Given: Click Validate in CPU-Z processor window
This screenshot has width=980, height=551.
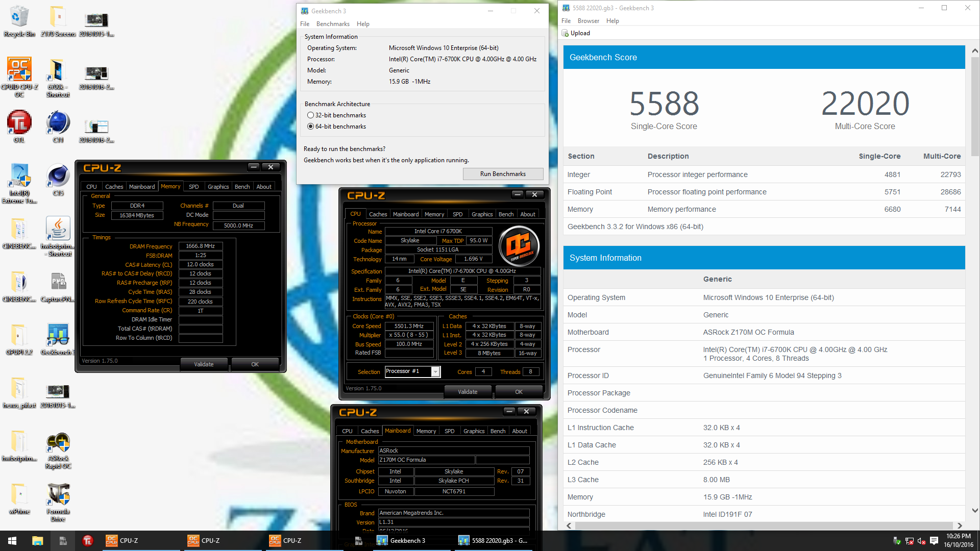Looking at the screenshot, I should pos(468,392).
